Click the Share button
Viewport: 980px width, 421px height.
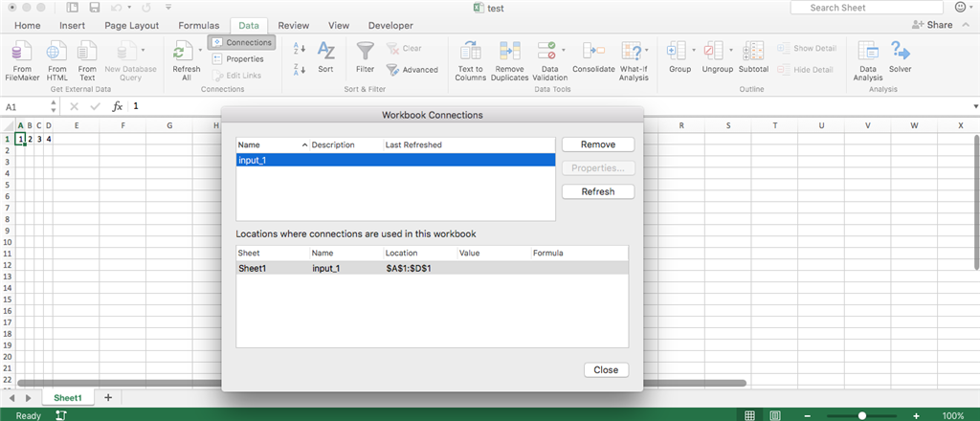932,25
